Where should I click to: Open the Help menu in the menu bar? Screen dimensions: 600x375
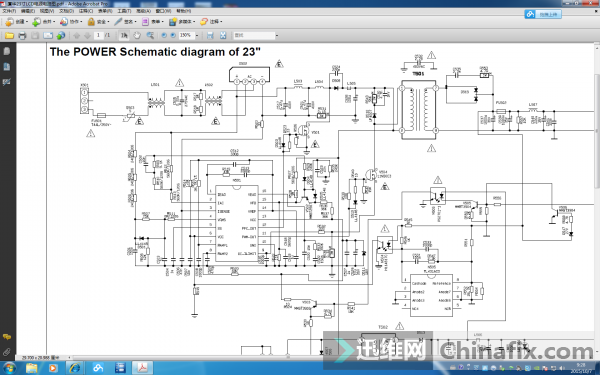click(x=184, y=11)
